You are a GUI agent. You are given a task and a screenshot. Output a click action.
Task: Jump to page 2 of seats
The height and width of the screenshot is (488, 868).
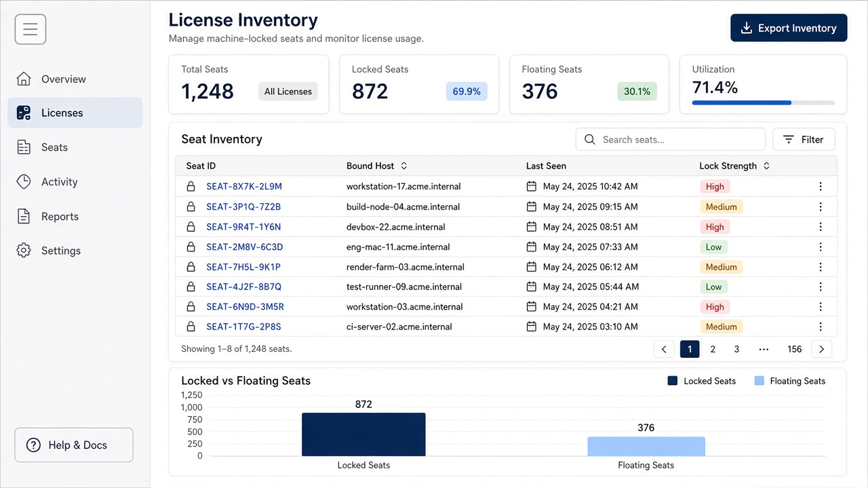pyautogui.click(x=713, y=349)
